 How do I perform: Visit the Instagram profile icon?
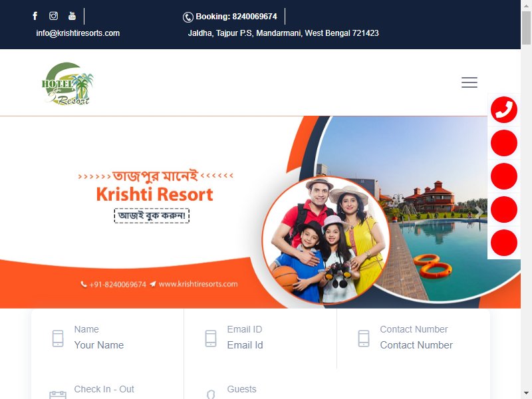(x=54, y=16)
